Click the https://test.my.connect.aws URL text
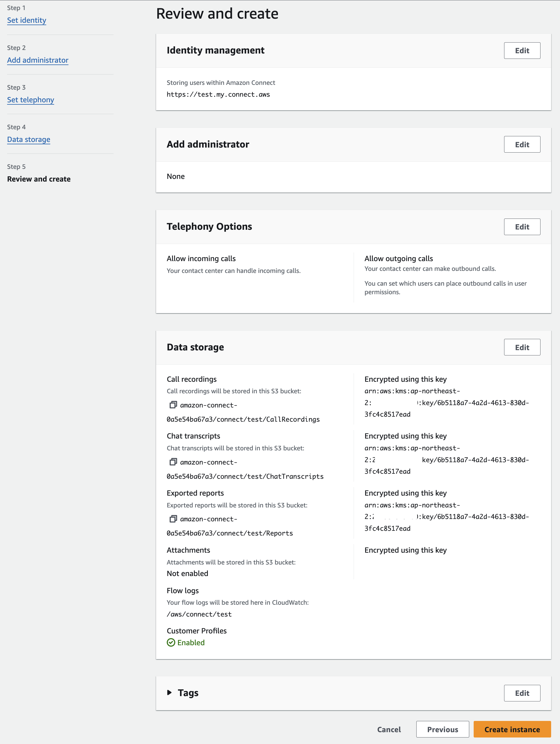This screenshot has width=560, height=744. click(x=218, y=95)
